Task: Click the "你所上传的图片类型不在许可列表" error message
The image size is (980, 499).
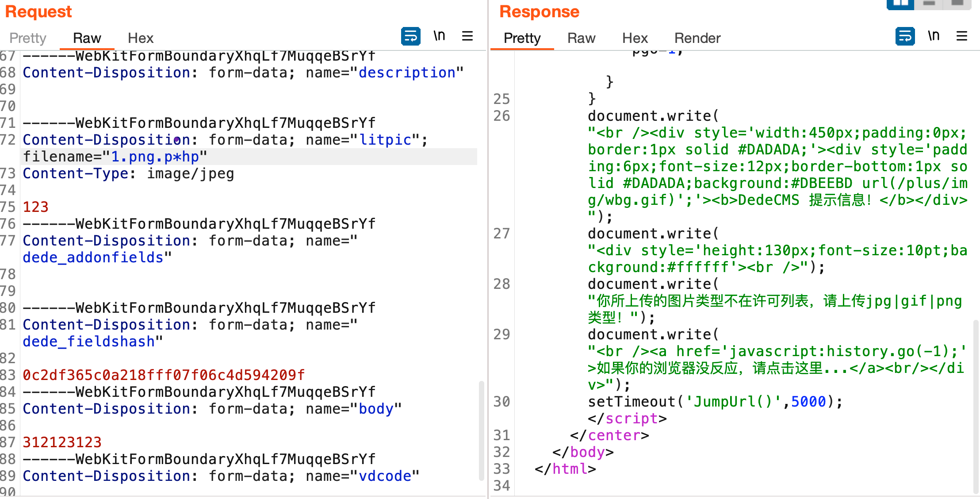Action: 702,301
